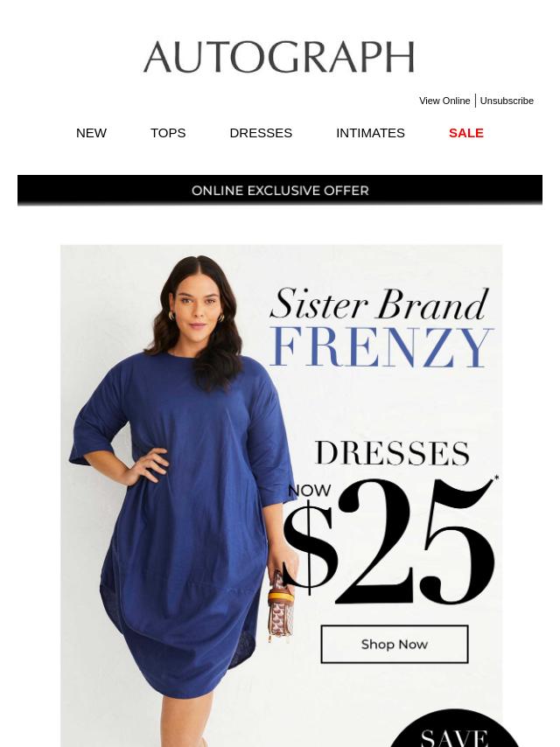
Task: Open the NEW navigation item
Action: pos(91,133)
